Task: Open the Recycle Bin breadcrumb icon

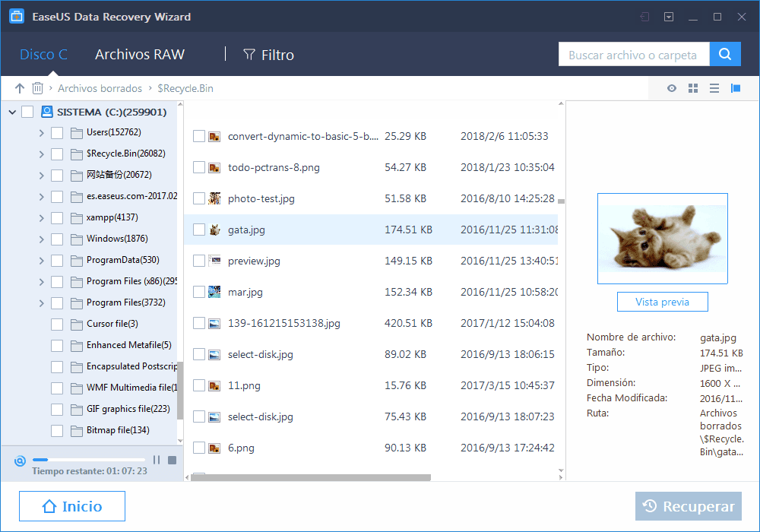Action: pos(37,88)
